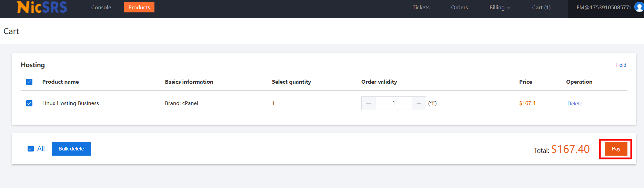Image resolution: width=644 pixels, height=188 pixels.
Task: Open the NicSRS logo home link
Action: tap(42, 7)
